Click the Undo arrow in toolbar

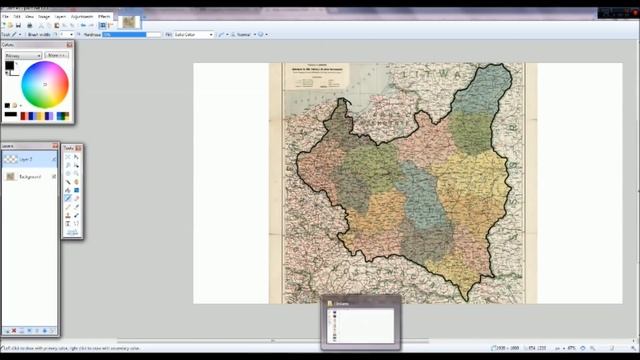[x=83, y=25]
